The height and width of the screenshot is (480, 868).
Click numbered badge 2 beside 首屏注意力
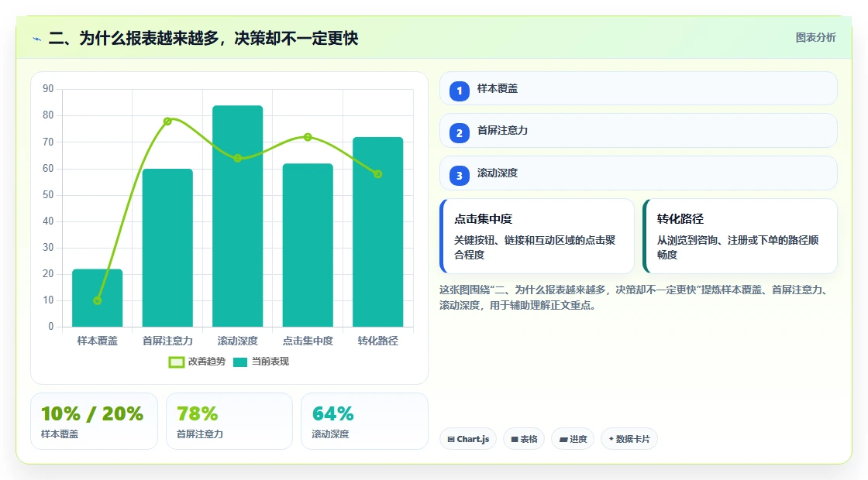[459, 133]
